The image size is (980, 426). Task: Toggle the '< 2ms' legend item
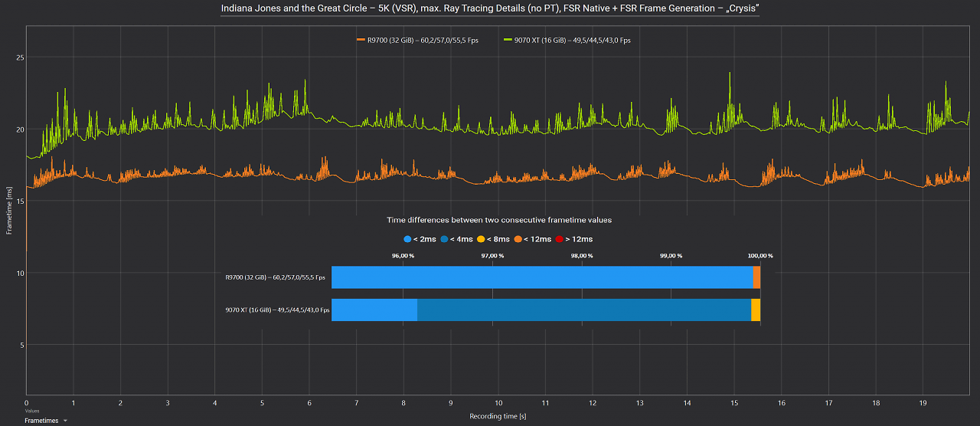tap(420, 239)
